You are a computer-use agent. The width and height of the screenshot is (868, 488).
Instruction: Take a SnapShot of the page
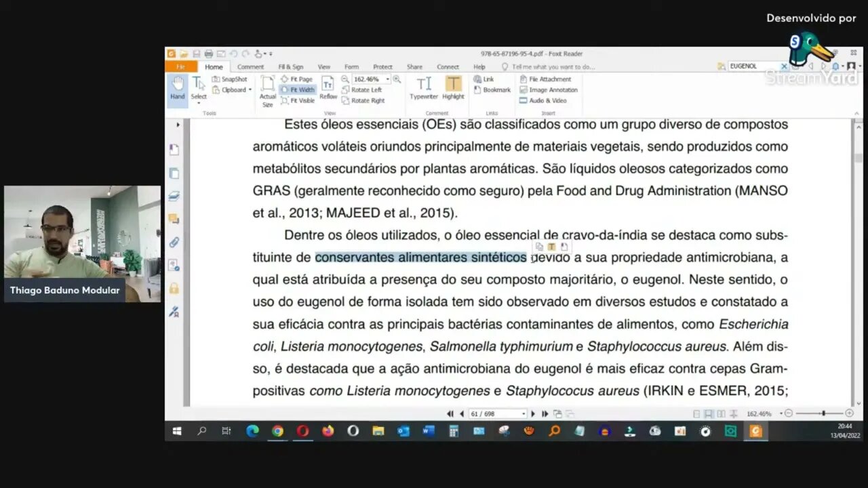click(x=230, y=79)
